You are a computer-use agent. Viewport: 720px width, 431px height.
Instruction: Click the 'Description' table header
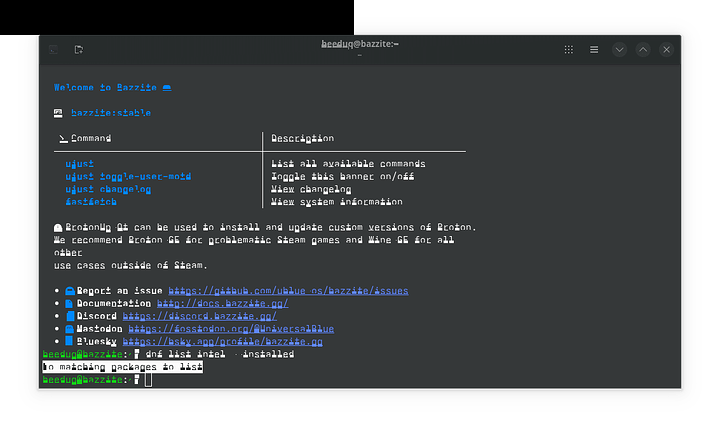point(303,138)
